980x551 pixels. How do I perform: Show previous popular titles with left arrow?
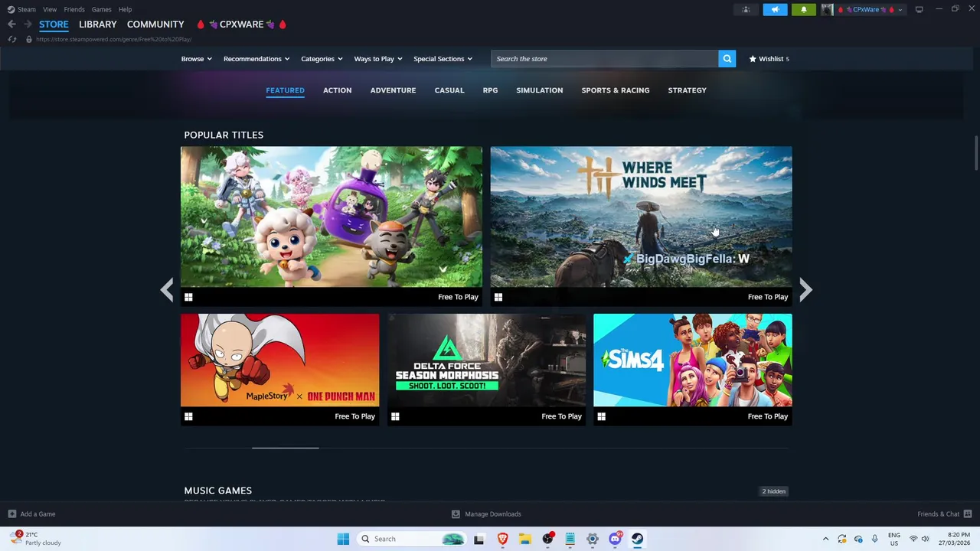point(167,289)
